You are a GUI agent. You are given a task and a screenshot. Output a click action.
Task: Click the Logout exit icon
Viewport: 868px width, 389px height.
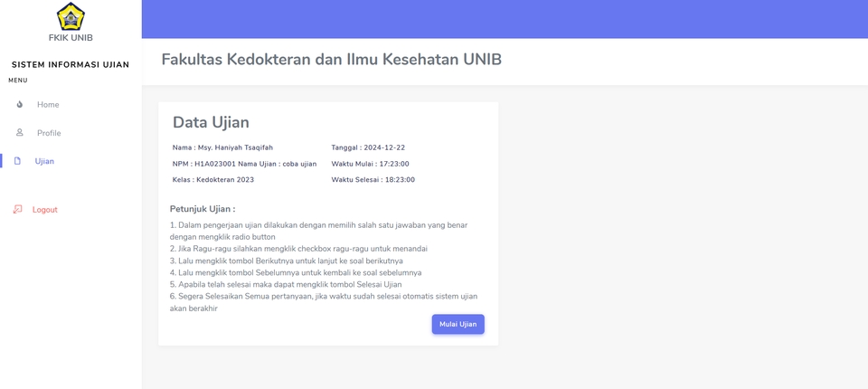pos(17,210)
